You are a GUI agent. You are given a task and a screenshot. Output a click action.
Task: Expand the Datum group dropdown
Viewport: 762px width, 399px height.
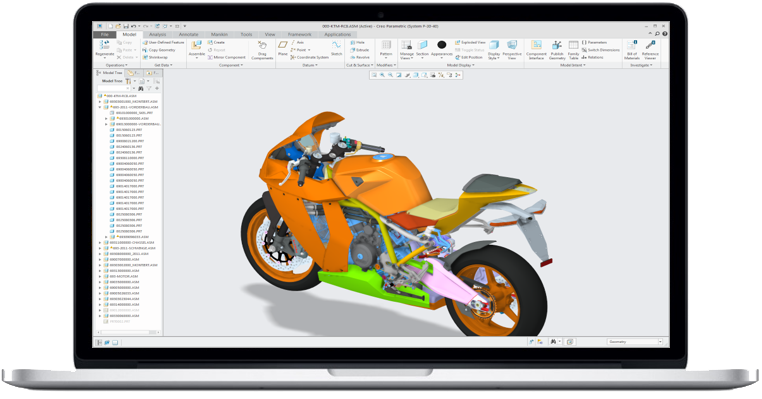(x=310, y=65)
